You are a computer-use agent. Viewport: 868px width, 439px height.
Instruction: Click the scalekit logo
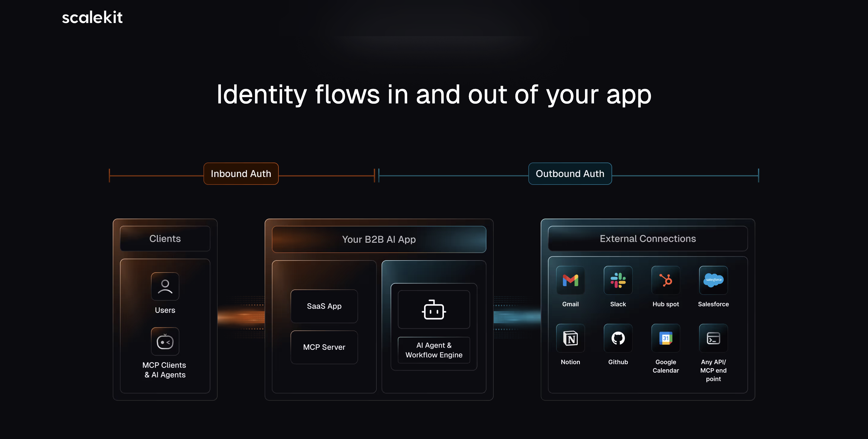pos(92,17)
